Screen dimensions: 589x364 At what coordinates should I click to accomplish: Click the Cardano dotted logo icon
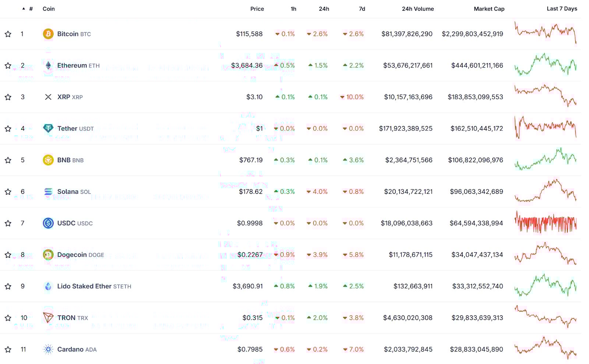coord(48,349)
